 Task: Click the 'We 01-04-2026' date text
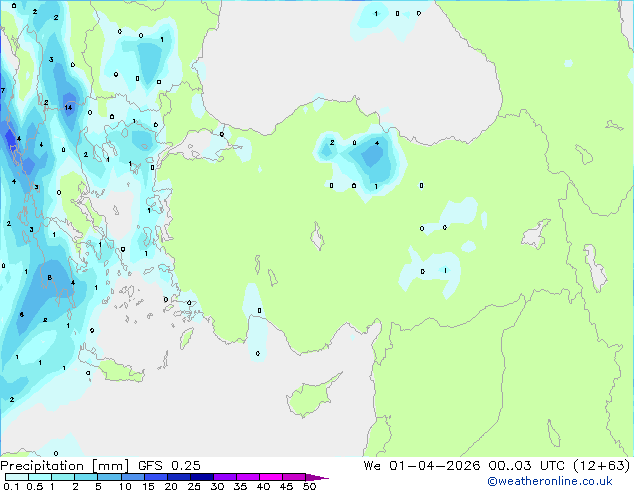421,466
